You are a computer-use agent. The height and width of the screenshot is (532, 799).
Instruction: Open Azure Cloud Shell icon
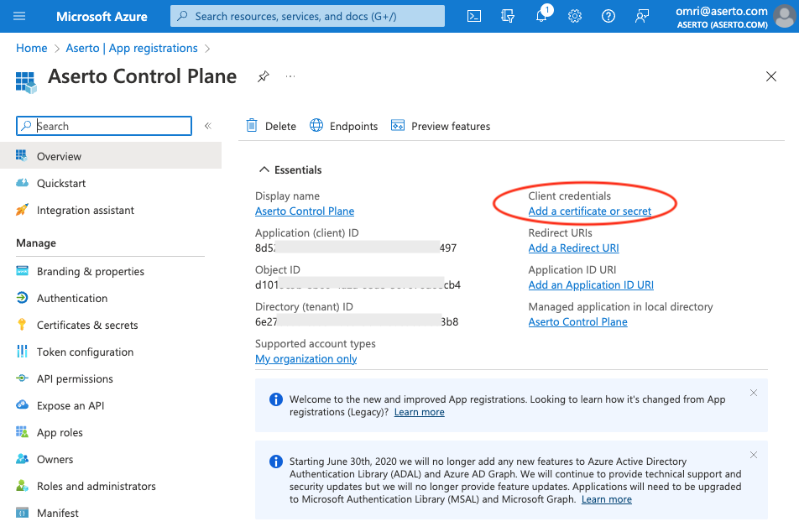click(x=474, y=16)
